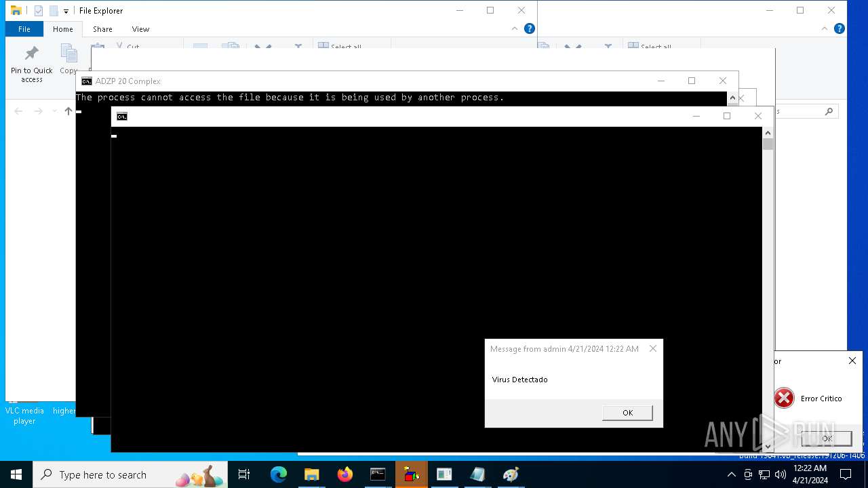This screenshot has width=868, height=488.
Task: Dismiss the Error Critico dialog with its X
Action: pos(852,361)
